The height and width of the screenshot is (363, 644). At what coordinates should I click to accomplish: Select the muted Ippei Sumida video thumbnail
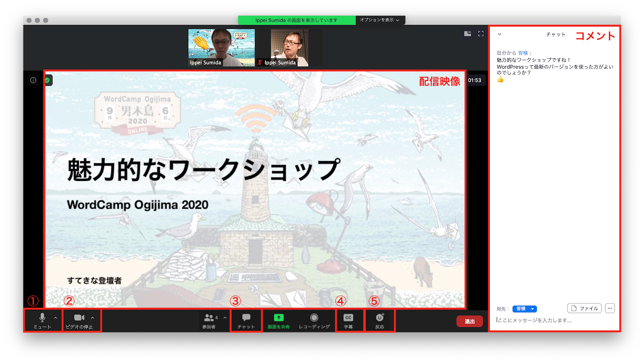point(289,48)
